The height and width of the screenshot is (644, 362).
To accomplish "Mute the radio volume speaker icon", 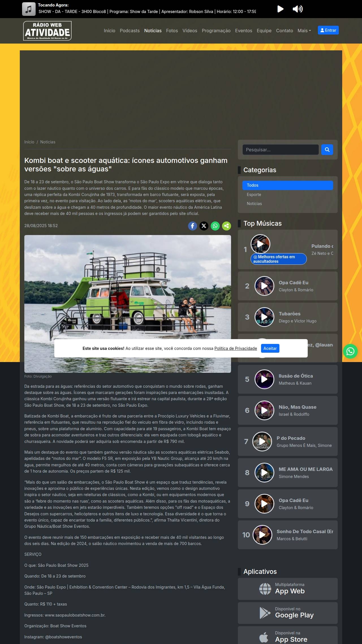I will click(x=298, y=9).
